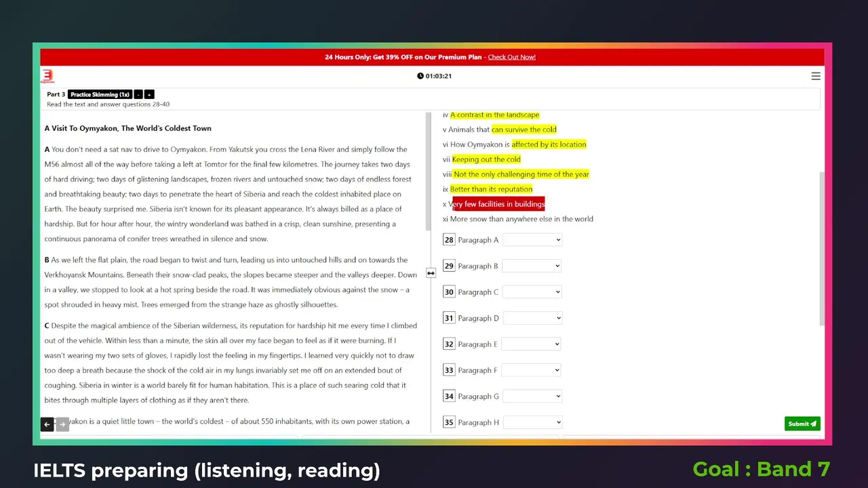Click question number 29 box
This screenshot has height=488, width=868.
tap(449, 266)
